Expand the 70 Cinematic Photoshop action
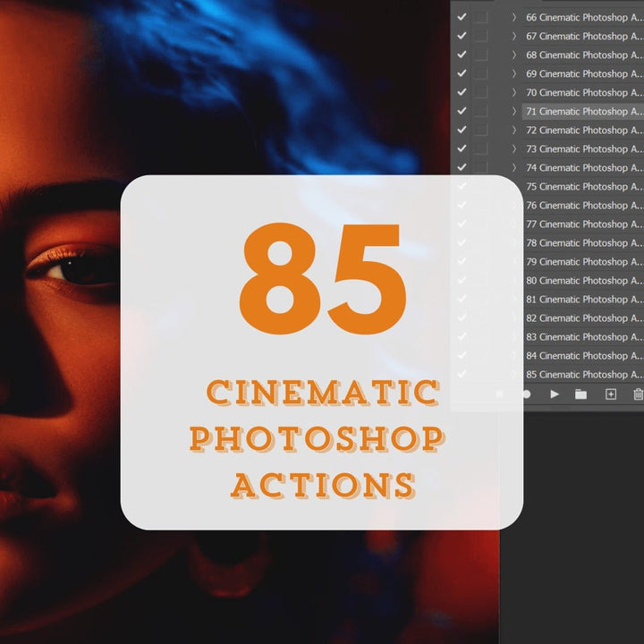Image resolution: width=644 pixels, height=644 pixels. 514,92
